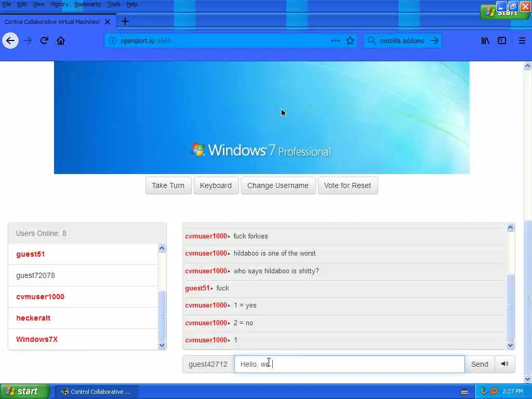
Task: Click the user list scrollbar thumb
Action: [162, 315]
